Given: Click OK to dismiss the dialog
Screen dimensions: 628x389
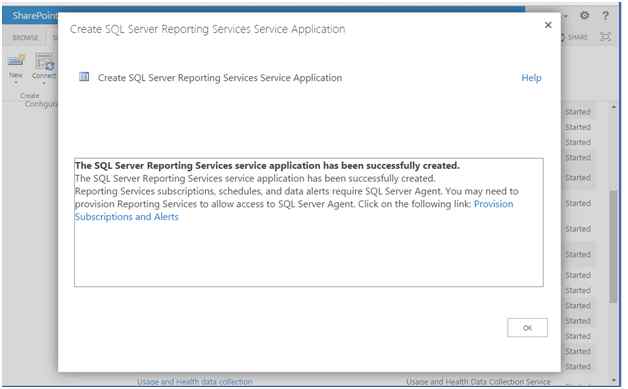Looking at the screenshot, I should pyautogui.click(x=527, y=327).
